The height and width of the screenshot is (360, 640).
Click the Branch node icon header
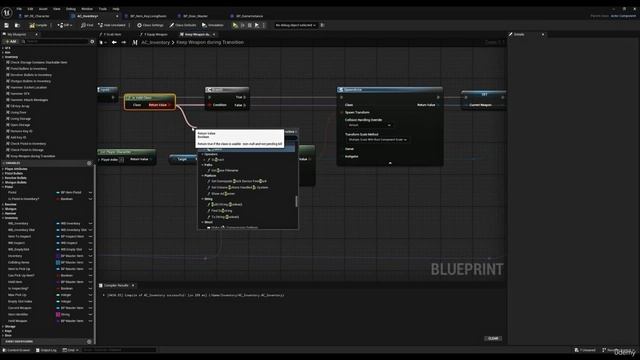(x=209, y=90)
